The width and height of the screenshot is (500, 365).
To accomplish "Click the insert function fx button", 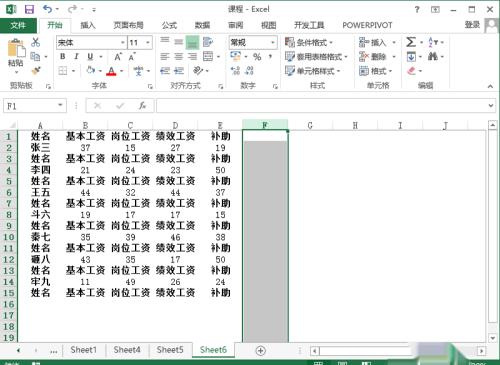I will coord(143,106).
